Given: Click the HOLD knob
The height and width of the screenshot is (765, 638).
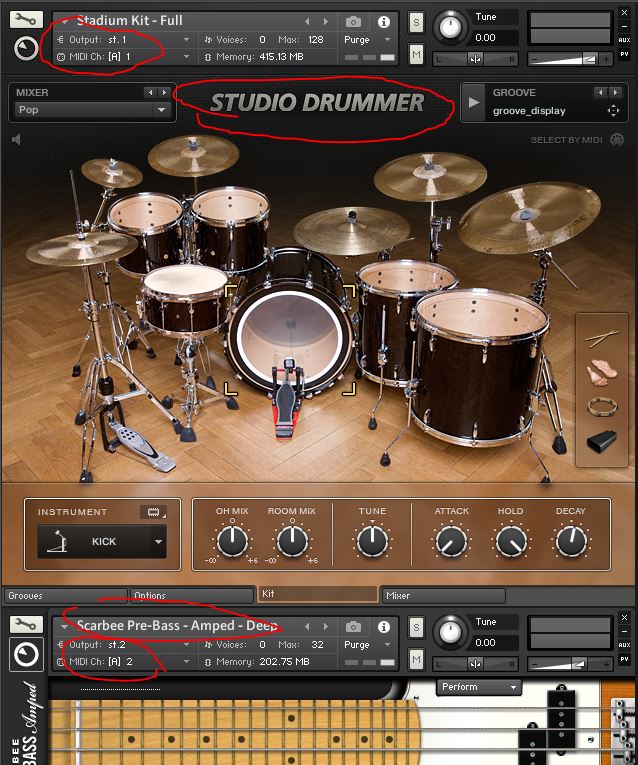Looking at the screenshot, I should [x=511, y=541].
